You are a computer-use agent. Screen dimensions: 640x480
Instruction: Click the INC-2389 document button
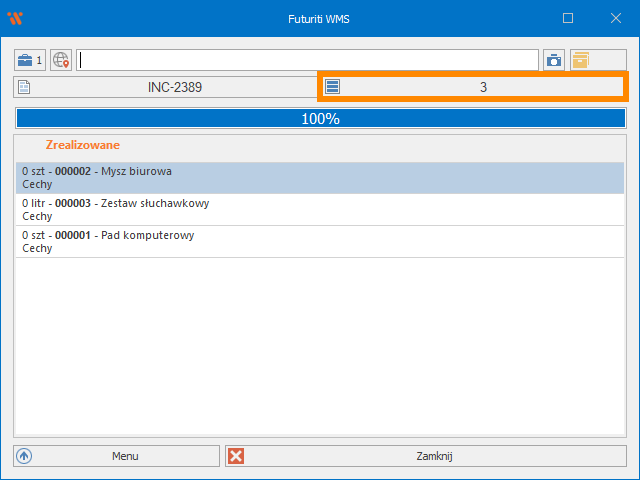(x=174, y=87)
